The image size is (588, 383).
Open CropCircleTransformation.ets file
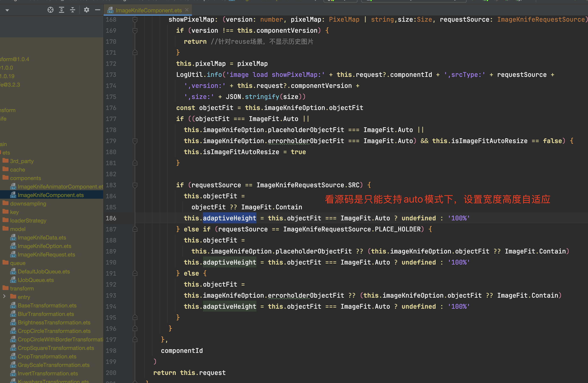pyautogui.click(x=50, y=331)
